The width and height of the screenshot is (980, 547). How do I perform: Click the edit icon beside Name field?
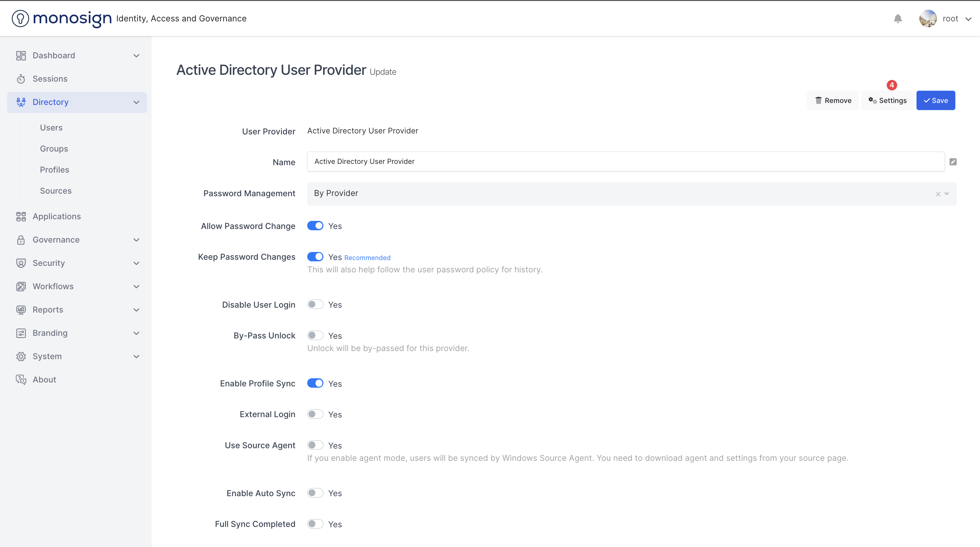(x=952, y=162)
